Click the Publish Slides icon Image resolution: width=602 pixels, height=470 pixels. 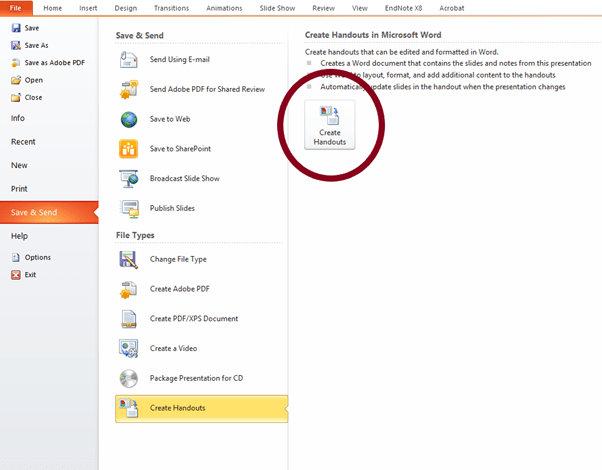129,209
